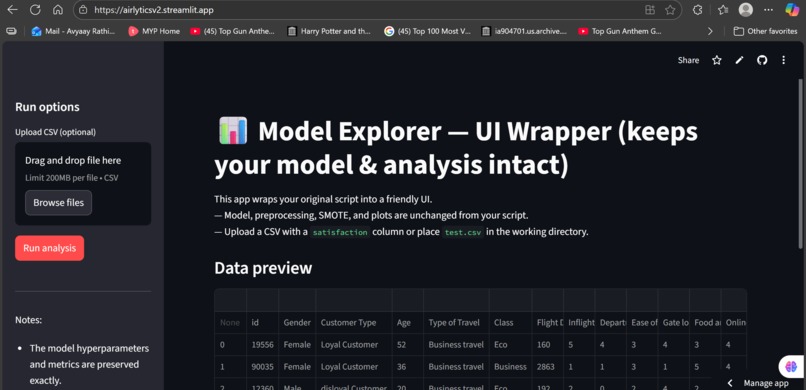Open the GitHub repository icon
The height and width of the screenshot is (390, 806).
[762, 60]
